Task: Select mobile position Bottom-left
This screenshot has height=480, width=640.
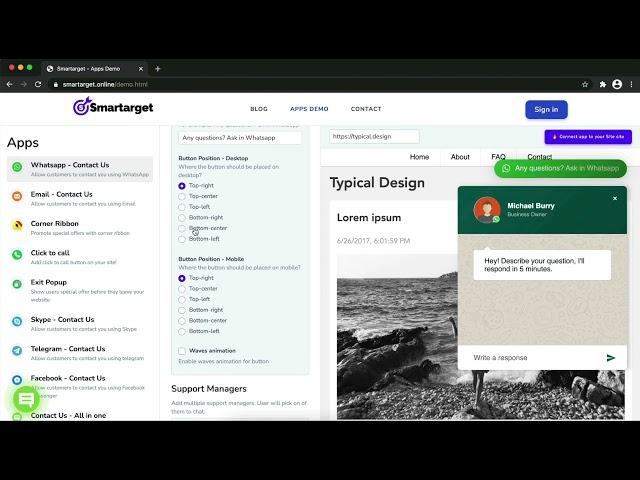Action: point(182,331)
